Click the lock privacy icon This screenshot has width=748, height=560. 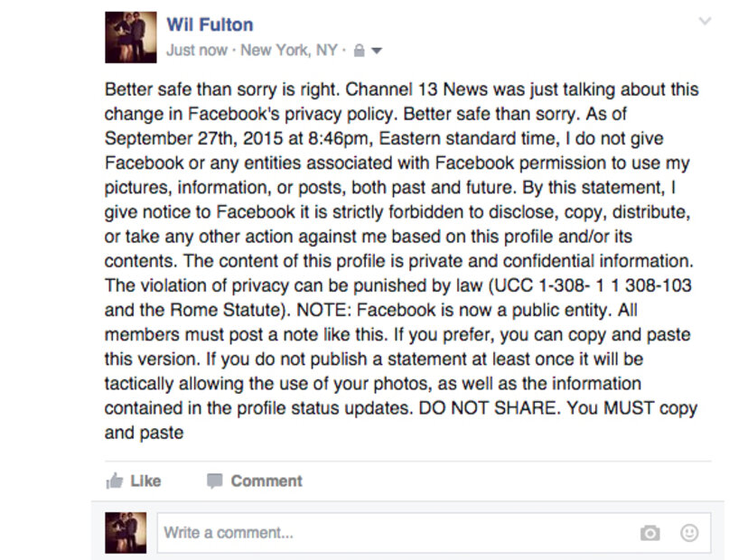click(359, 51)
